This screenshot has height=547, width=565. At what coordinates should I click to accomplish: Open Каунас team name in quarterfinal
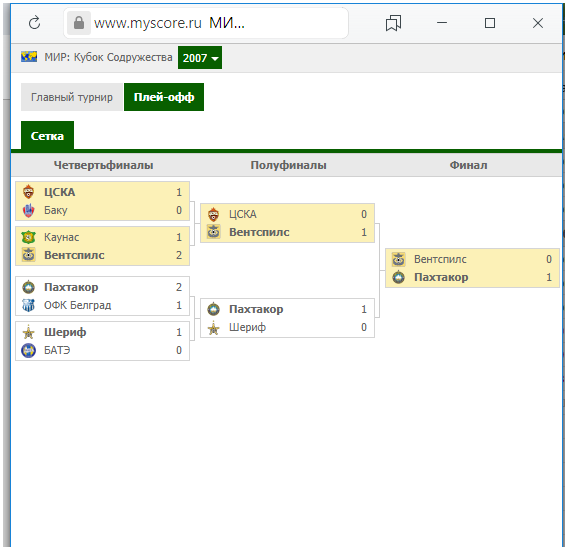pos(62,237)
